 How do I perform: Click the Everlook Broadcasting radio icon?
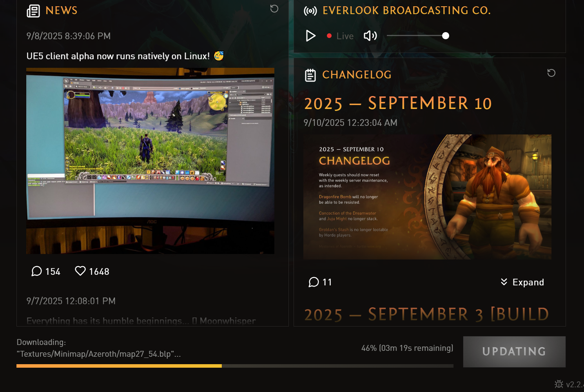[310, 11]
